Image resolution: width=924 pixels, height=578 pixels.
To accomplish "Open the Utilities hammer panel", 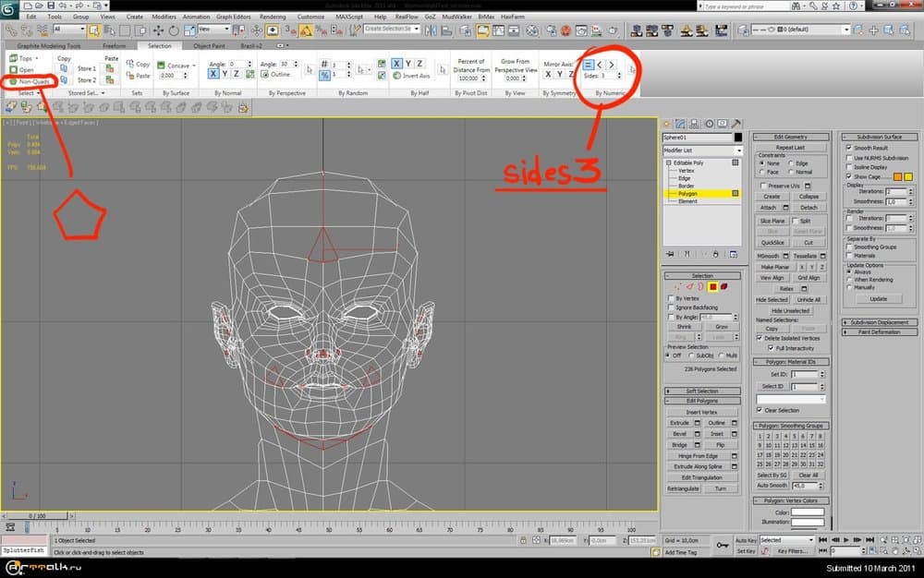I will [736, 124].
